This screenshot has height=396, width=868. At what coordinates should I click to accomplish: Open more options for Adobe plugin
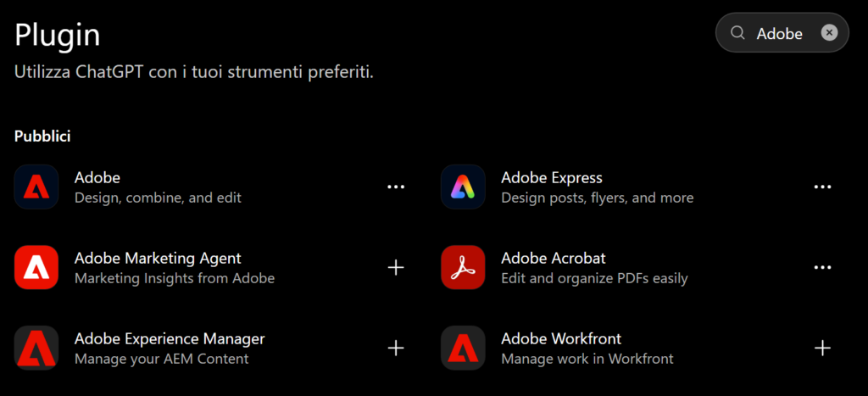396,187
